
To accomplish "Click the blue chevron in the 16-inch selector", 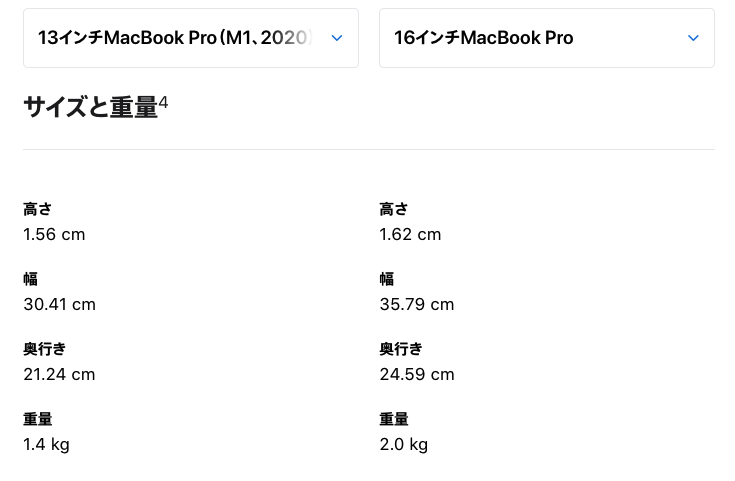I will [x=693, y=38].
